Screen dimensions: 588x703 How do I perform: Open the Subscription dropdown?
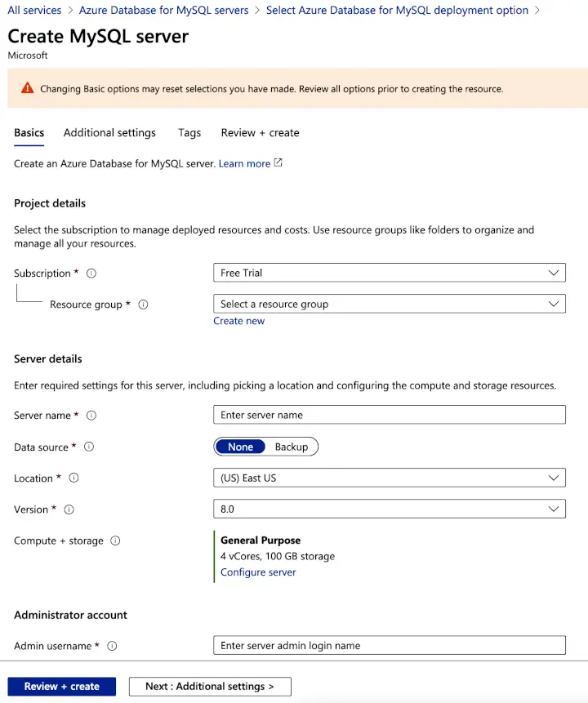389,273
